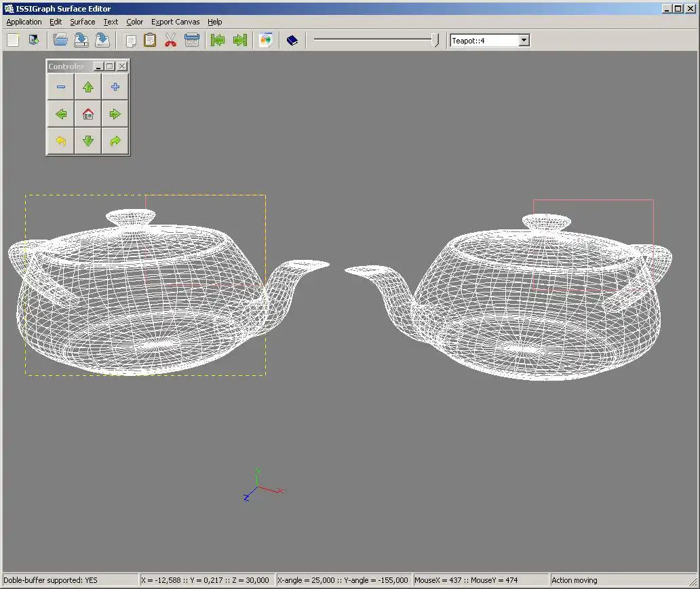Click the Controler panel title bar
Viewport: 700px width, 589px height.
(x=70, y=66)
